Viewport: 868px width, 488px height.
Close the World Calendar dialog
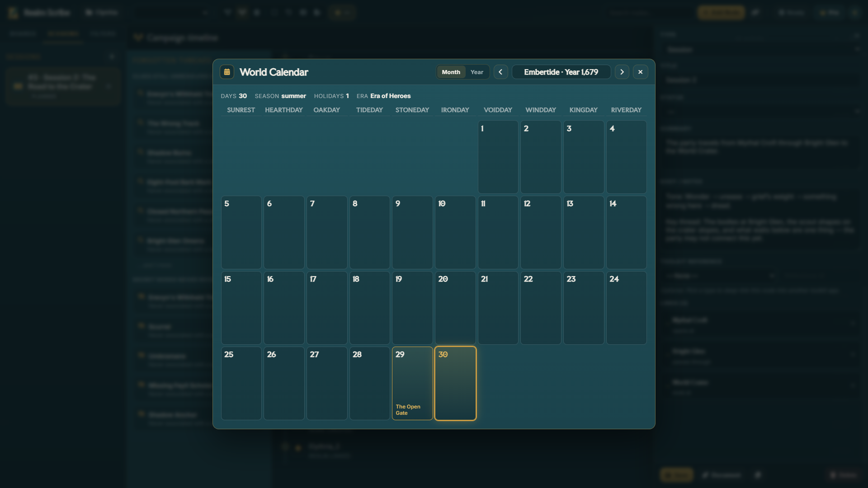pos(641,72)
